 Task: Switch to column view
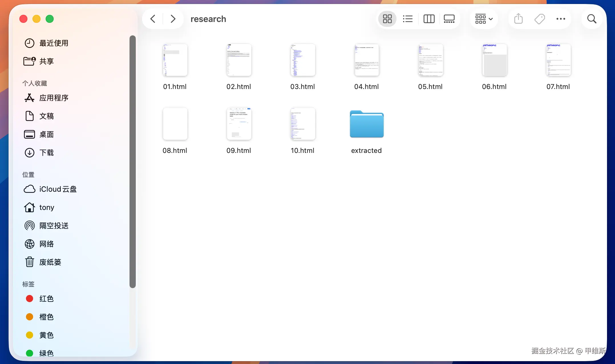click(429, 19)
